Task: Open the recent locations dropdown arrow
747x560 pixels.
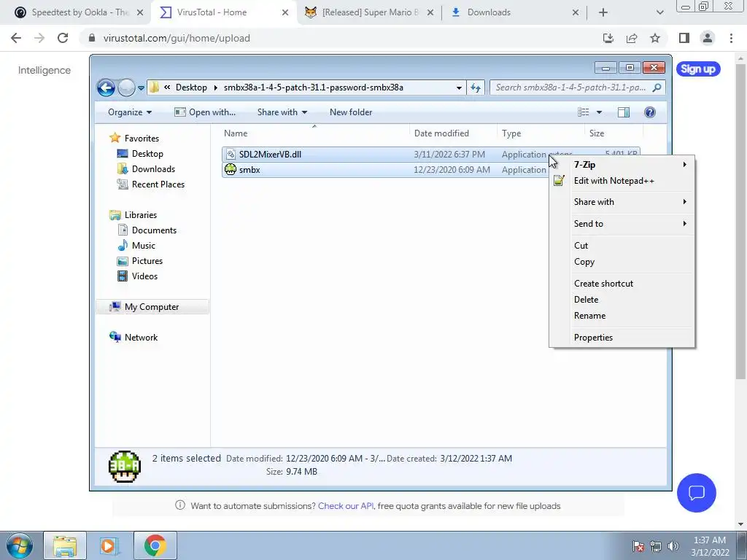Action: pyautogui.click(x=141, y=88)
